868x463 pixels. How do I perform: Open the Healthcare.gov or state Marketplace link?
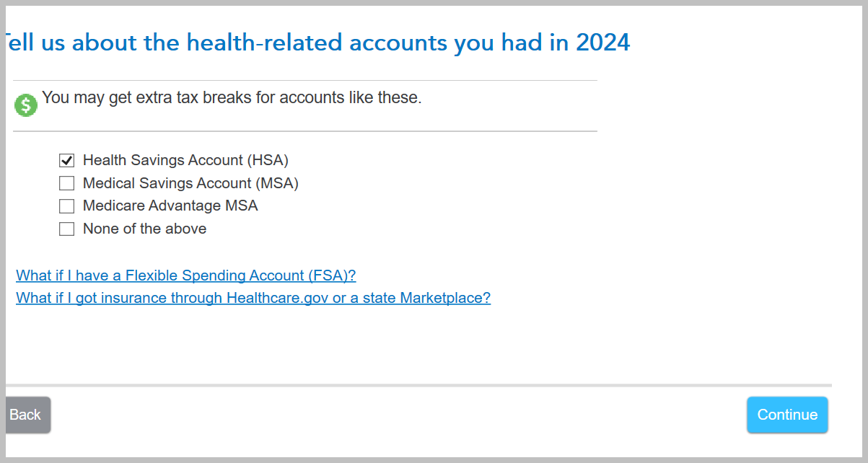point(253,298)
